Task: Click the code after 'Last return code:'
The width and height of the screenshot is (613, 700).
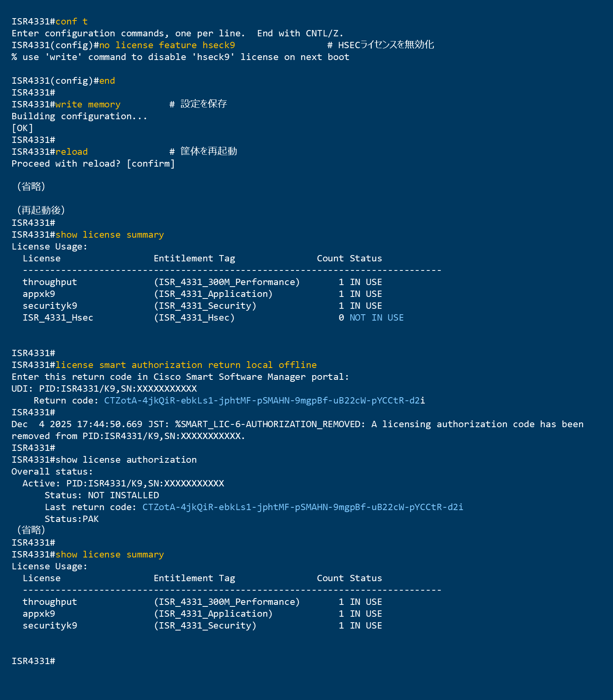Action: pos(303,507)
